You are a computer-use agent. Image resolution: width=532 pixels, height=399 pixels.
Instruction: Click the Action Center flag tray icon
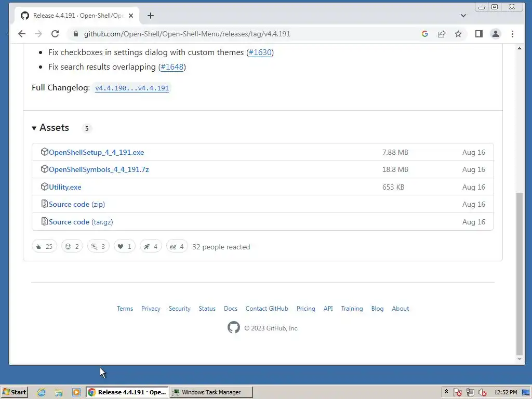[x=457, y=392]
